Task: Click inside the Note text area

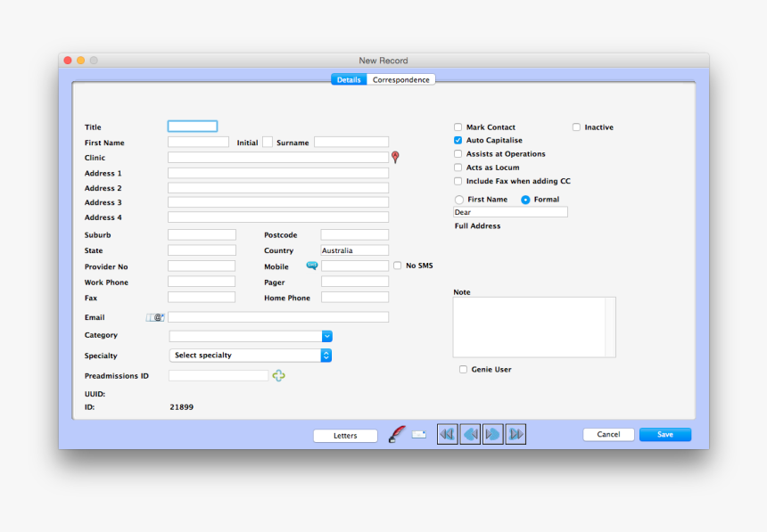Action: coord(529,327)
